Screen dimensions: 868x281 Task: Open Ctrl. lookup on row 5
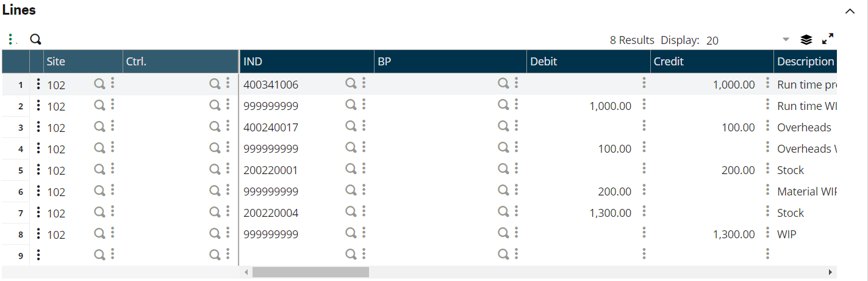tap(215, 170)
